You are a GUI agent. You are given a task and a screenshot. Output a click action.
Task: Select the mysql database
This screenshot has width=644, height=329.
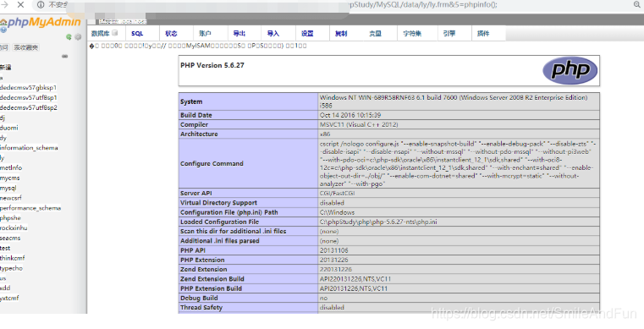tap(8, 188)
